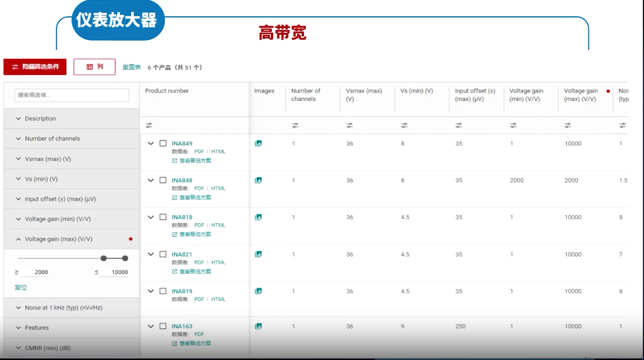Open INA849 product link
The height and width of the screenshot is (360, 644).
coord(182,144)
